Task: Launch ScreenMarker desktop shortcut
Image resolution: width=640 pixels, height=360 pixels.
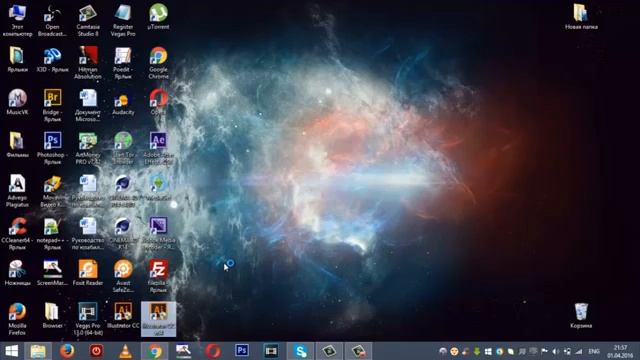Action: tap(52, 273)
